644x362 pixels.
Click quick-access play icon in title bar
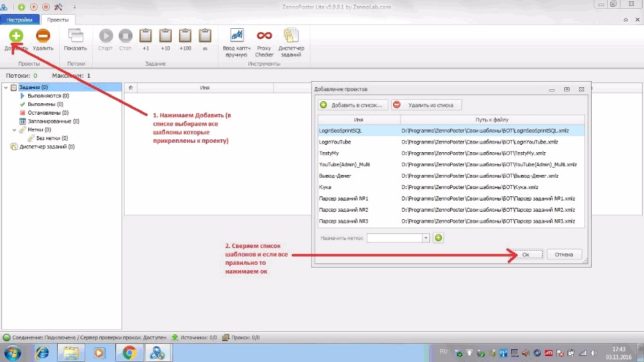click(34, 7)
